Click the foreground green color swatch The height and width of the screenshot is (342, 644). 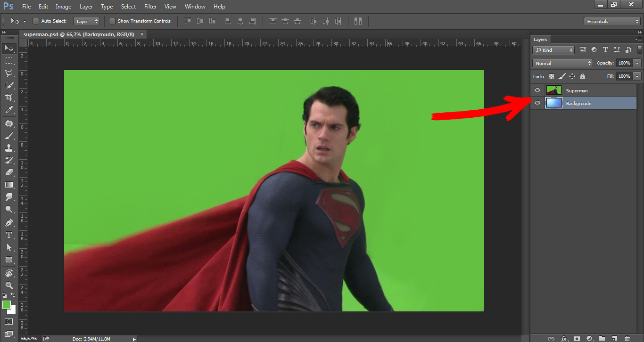point(7,305)
